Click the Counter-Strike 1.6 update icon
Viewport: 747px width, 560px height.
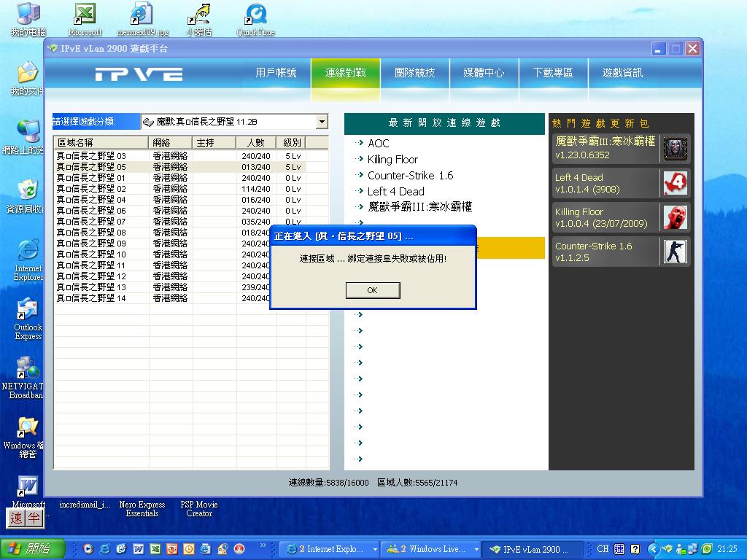(675, 252)
